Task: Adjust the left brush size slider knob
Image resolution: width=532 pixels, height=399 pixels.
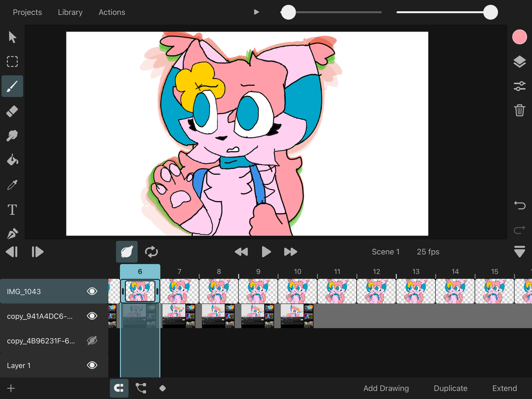Action: [288, 12]
